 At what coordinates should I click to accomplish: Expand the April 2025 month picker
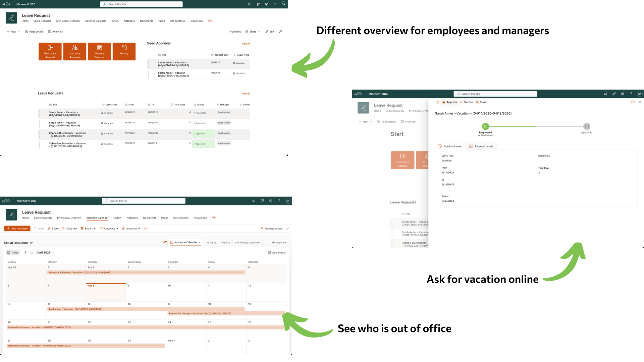(45, 253)
